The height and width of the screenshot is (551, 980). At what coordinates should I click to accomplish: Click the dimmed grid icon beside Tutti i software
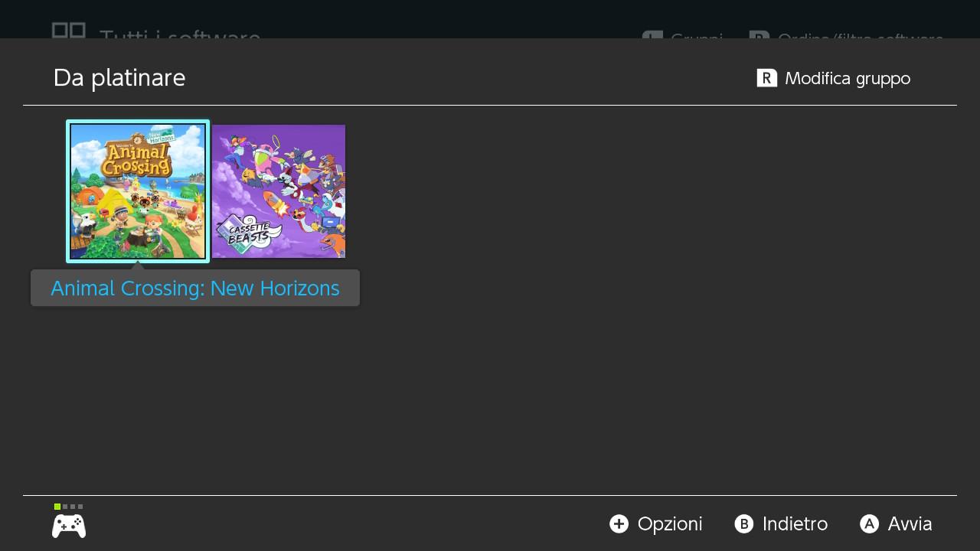(x=69, y=31)
